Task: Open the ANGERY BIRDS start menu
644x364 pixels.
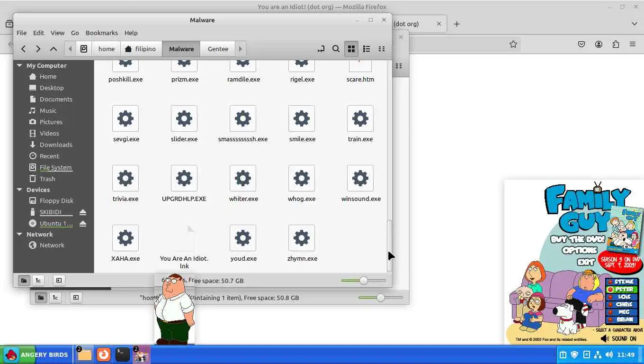Action: coord(36,355)
